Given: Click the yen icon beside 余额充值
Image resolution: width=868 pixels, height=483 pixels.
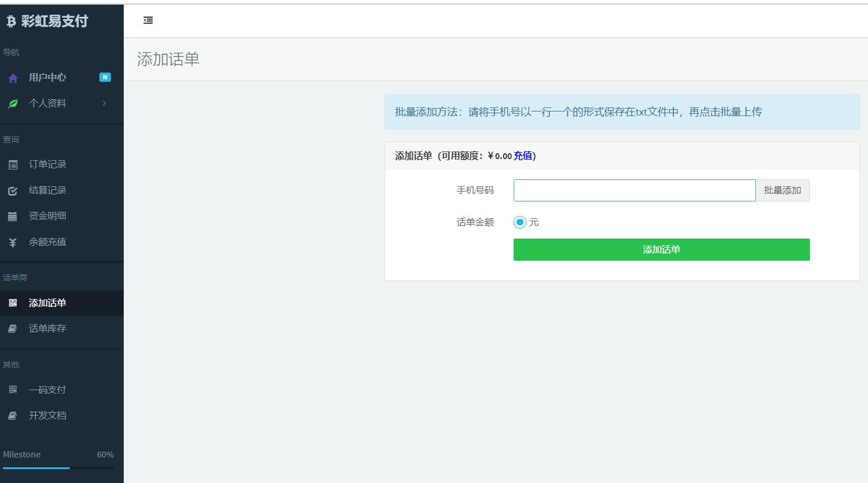Looking at the screenshot, I should (13, 243).
